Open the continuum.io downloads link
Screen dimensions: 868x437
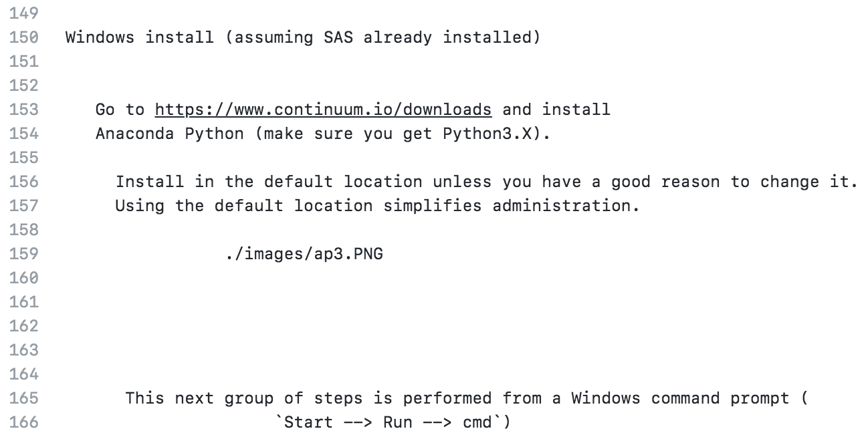pyautogui.click(x=323, y=109)
